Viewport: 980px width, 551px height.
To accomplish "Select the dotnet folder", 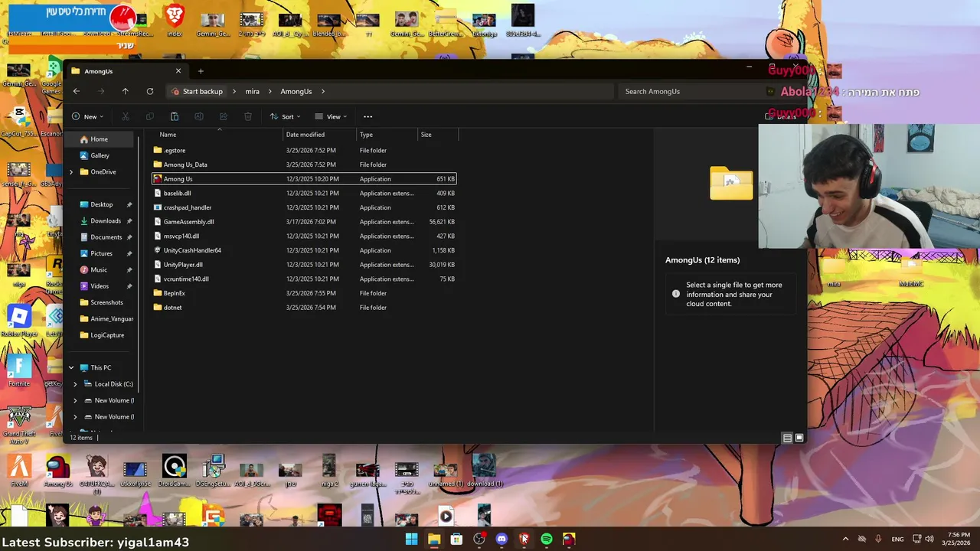I will click(x=304, y=308).
